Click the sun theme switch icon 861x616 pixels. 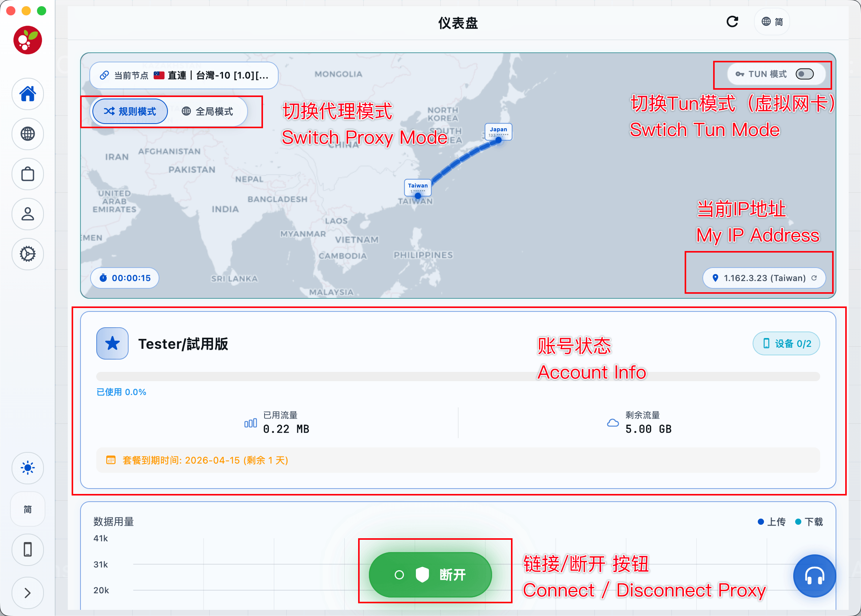pos(28,468)
